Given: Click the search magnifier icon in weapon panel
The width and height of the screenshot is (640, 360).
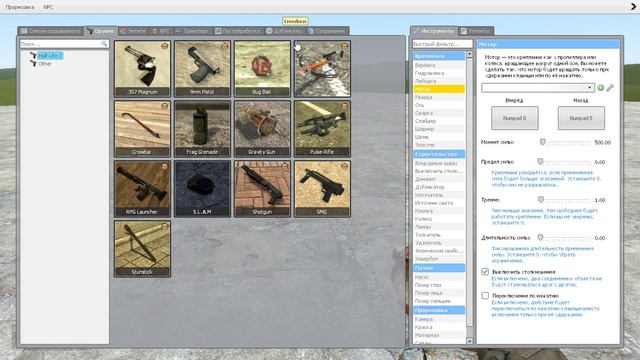Looking at the screenshot, I should click(104, 44).
